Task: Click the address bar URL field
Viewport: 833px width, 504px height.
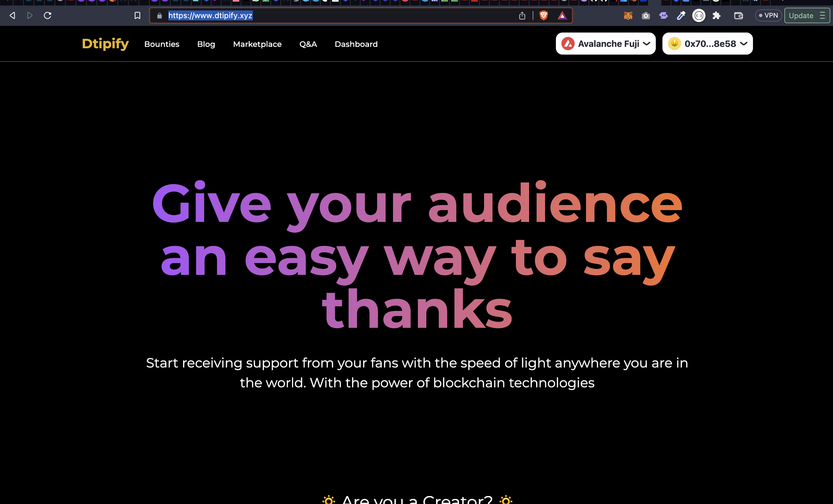Action: [338, 15]
